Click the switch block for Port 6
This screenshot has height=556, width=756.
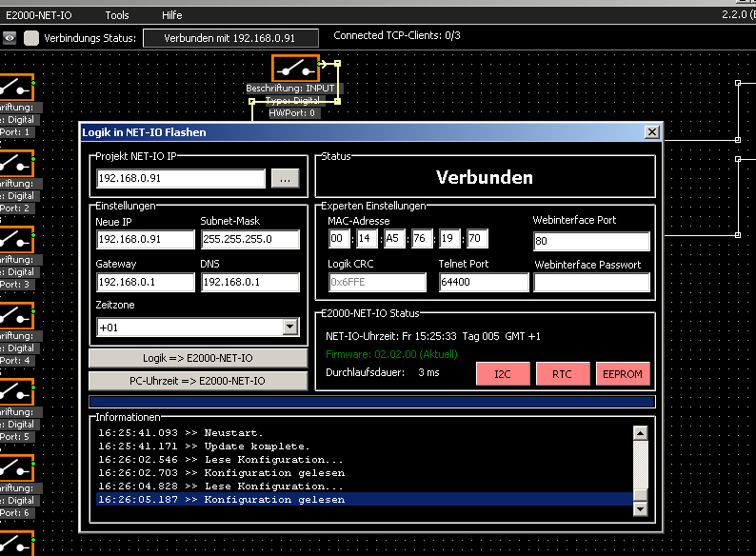coord(15,468)
